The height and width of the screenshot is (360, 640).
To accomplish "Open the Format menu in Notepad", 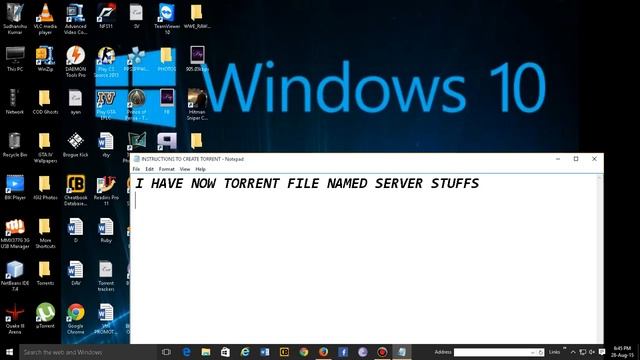I will point(167,169).
